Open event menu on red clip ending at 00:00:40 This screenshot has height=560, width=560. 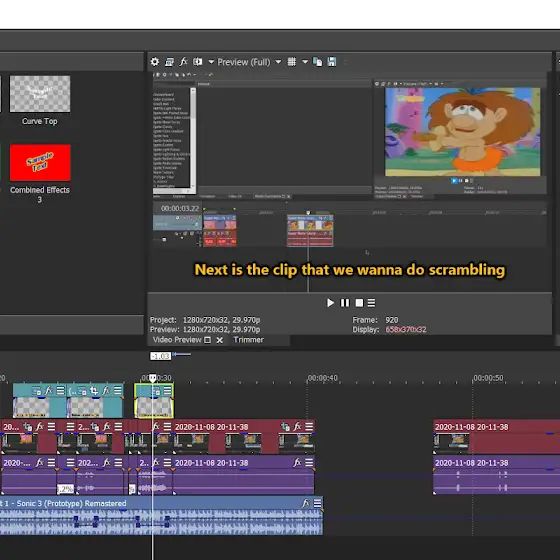click(x=309, y=426)
